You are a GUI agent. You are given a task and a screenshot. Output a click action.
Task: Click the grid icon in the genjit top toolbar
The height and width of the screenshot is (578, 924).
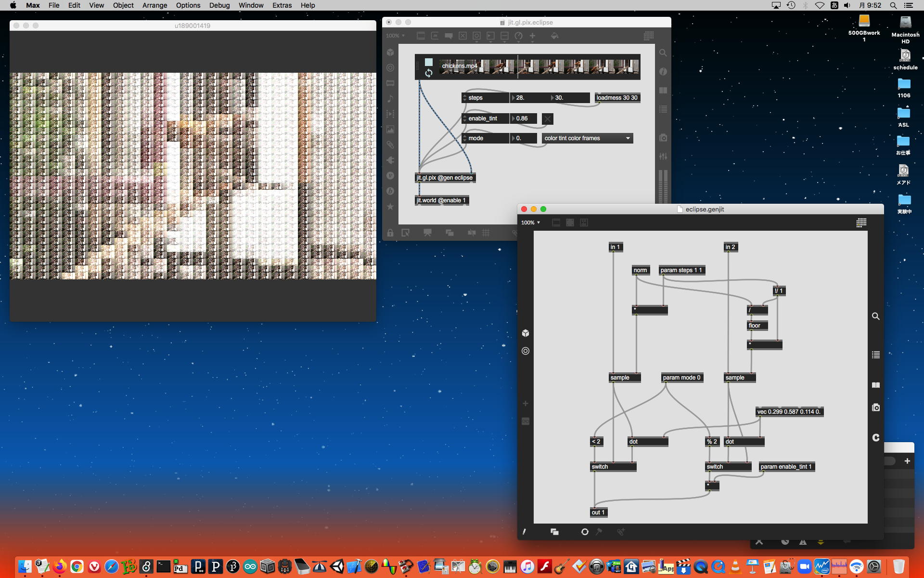(861, 223)
